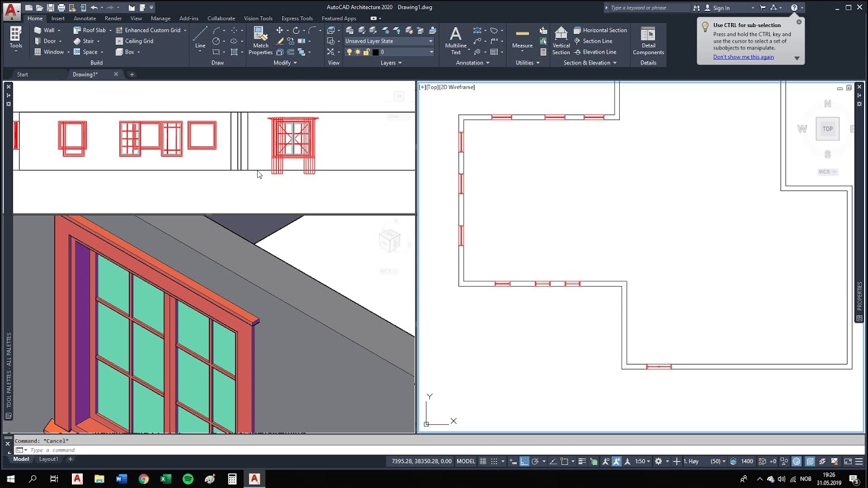Create a Horizontal Section
This screenshot has width=868, height=488.
(x=600, y=30)
